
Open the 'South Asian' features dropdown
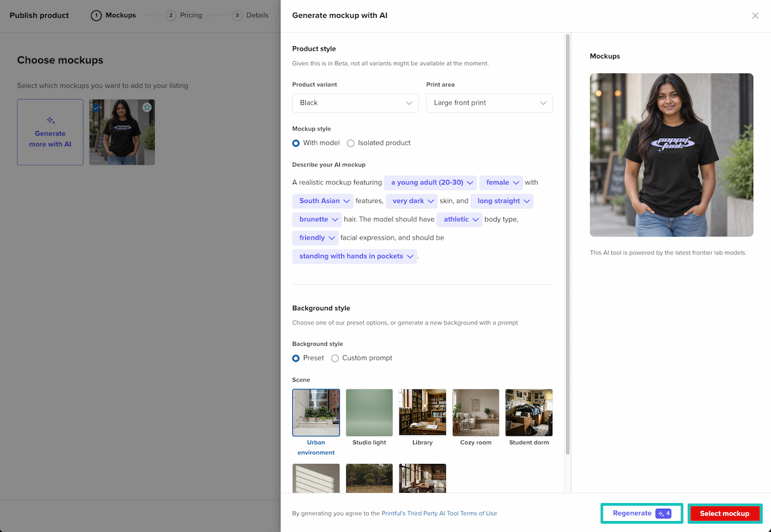pyautogui.click(x=323, y=201)
